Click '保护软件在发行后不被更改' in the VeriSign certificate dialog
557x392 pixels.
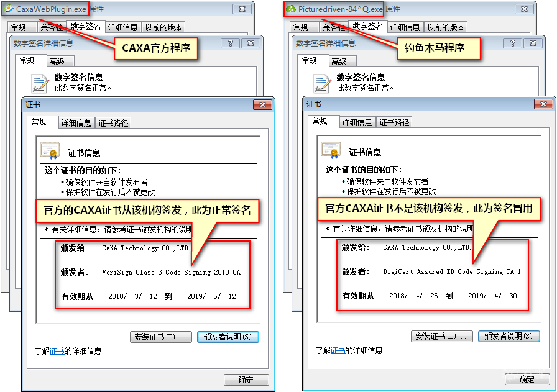111,192
